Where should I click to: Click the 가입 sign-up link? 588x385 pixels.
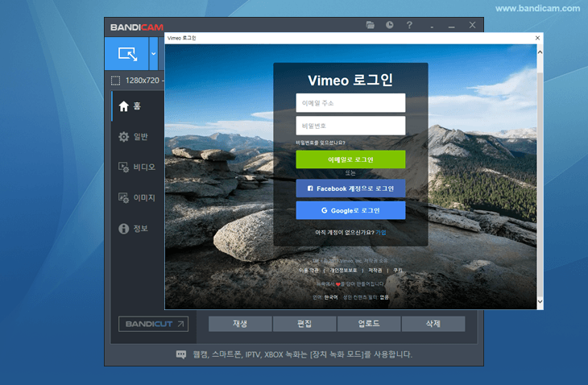pyautogui.click(x=381, y=233)
